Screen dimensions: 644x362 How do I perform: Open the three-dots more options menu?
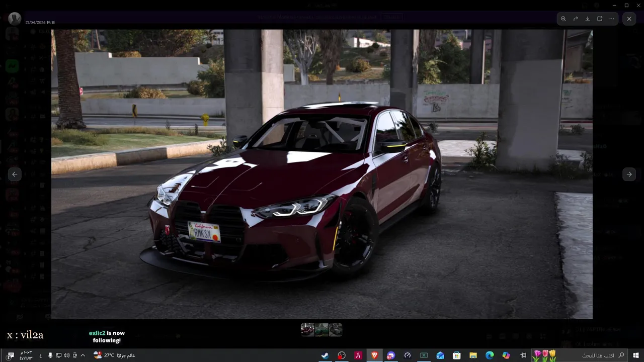tap(612, 19)
